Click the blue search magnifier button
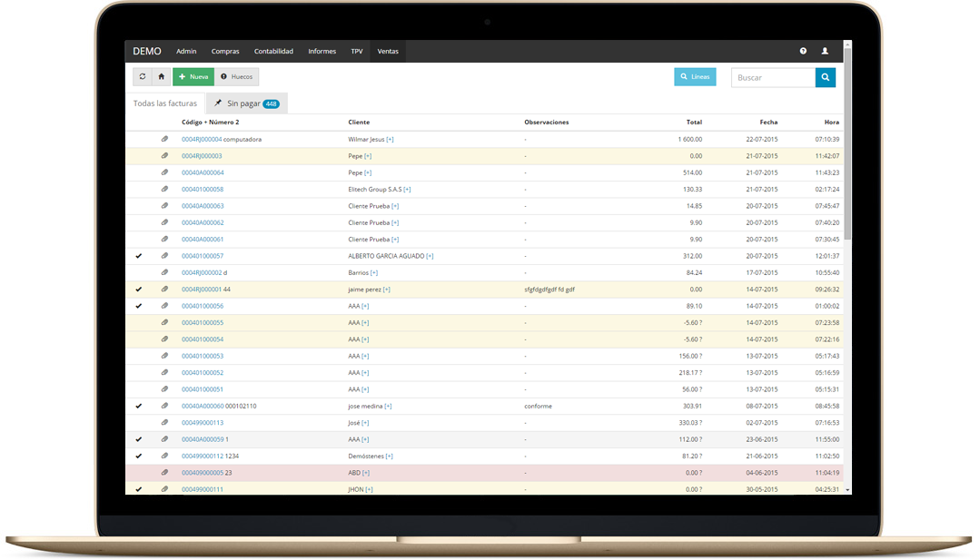This screenshot has height=560, width=980. click(x=826, y=77)
